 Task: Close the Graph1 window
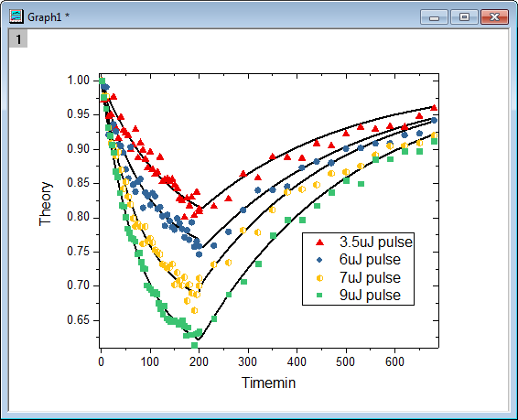tap(494, 16)
